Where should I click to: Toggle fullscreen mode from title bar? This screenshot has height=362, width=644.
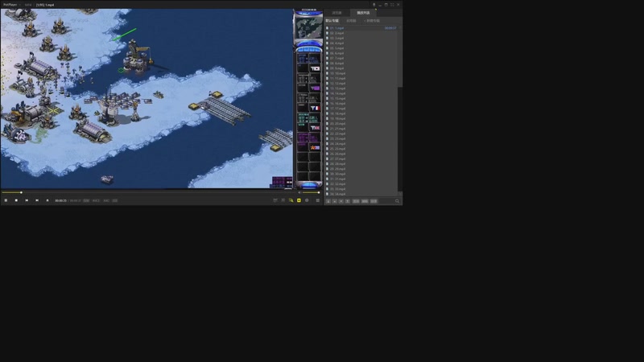tap(392, 5)
